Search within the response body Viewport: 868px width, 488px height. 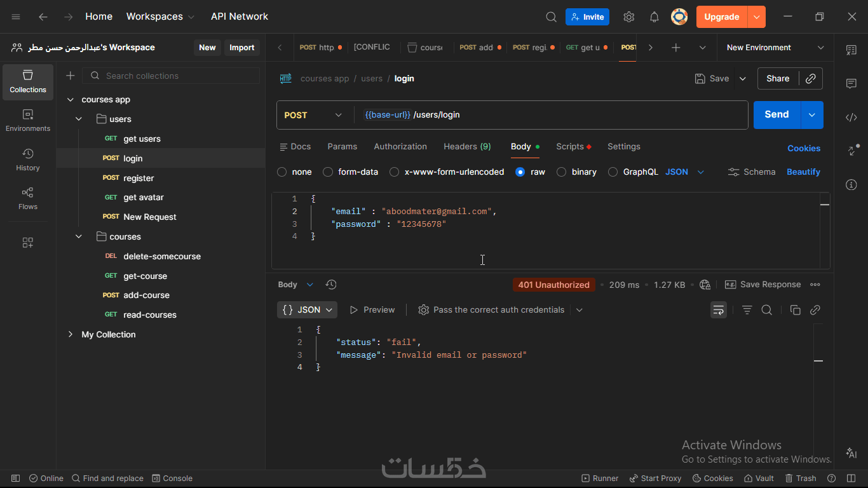(767, 310)
